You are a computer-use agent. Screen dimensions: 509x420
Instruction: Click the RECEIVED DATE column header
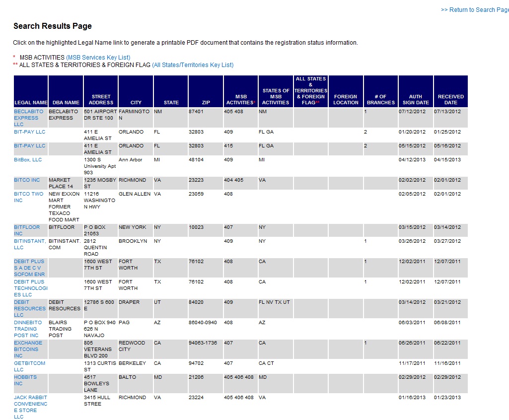tap(450, 99)
